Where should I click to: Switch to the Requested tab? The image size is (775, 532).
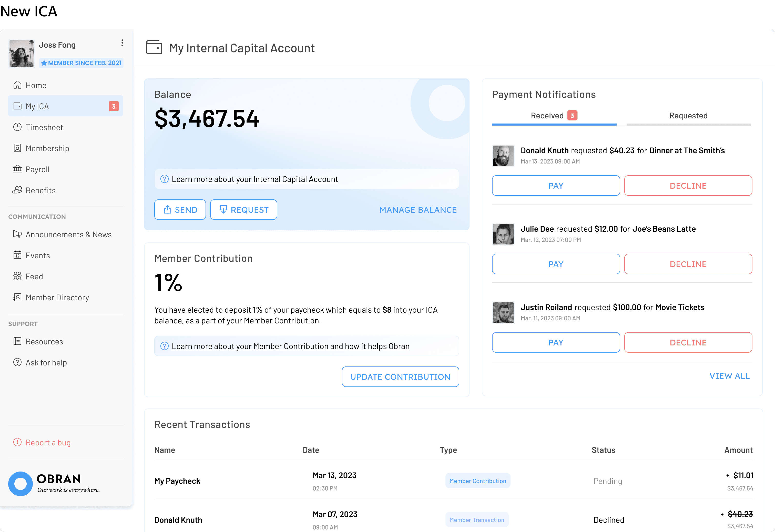pos(688,116)
